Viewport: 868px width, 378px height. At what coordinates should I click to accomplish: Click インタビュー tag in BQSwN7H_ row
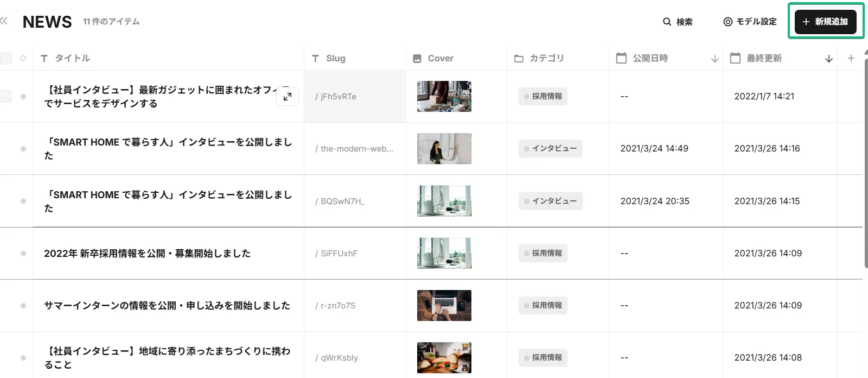click(x=551, y=201)
